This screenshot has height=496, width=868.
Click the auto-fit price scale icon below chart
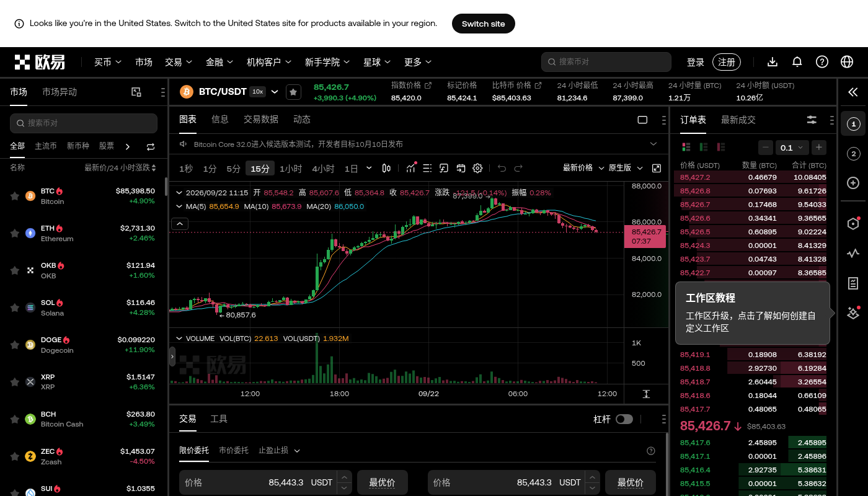[646, 394]
